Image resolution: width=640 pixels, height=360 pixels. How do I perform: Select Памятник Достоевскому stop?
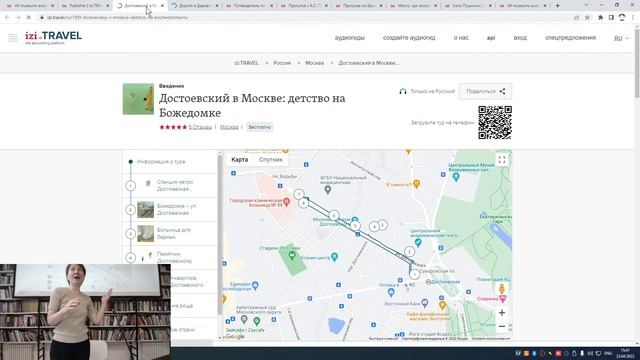point(170,258)
